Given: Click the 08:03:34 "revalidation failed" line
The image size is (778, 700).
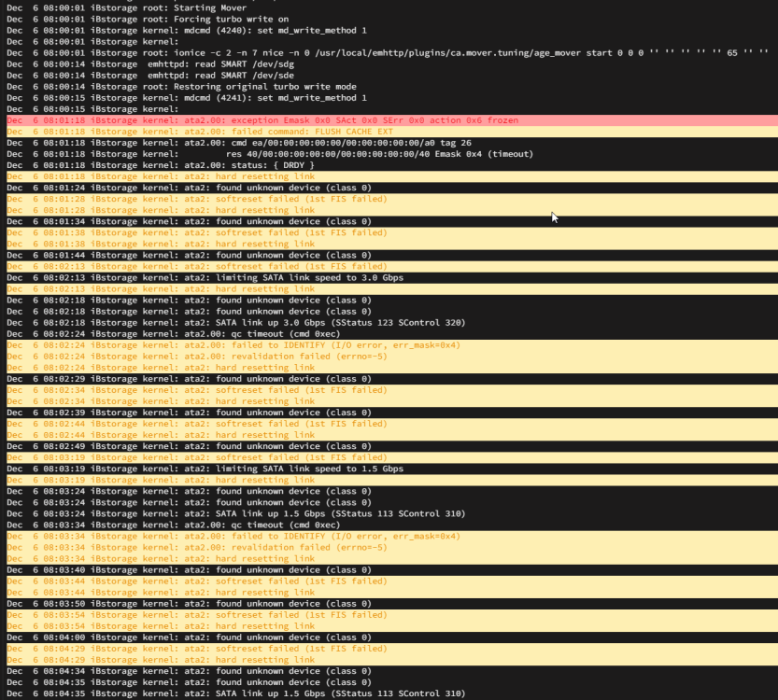Looking at the screenshot, I should pos(392,547).
